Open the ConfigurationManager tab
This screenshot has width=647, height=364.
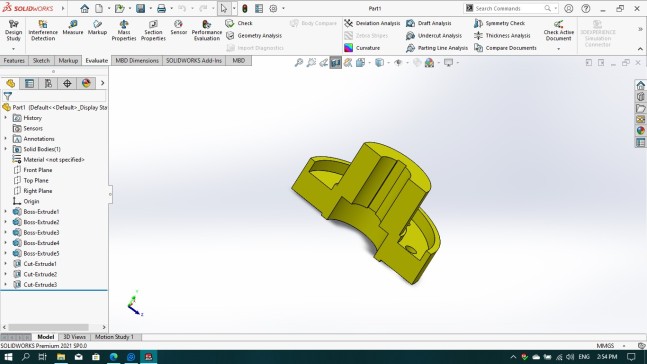pyautogui.click(x=48, y=83)
